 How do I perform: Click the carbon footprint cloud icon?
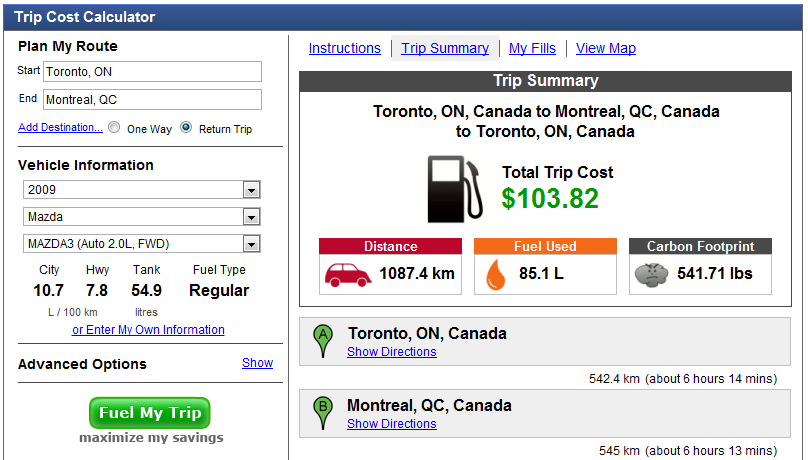pyautogui.click(x=652, y=273)
